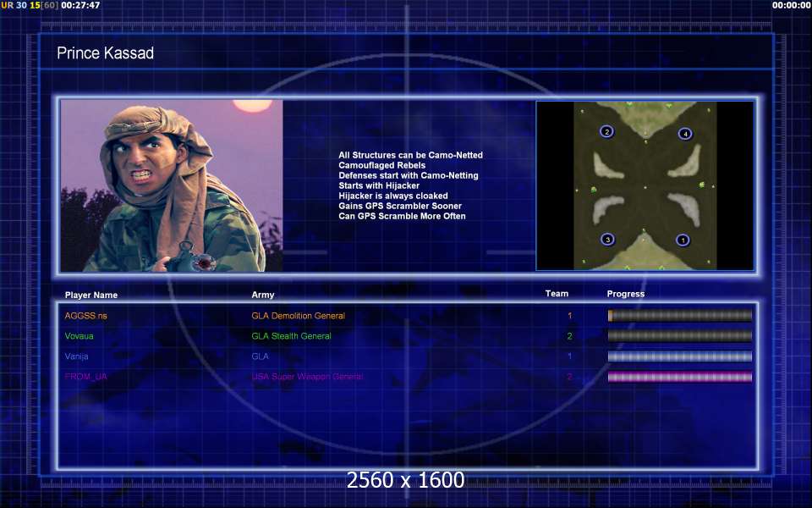This screenshot has height=508, width=812.
Task: Click Vanija's "GLA" army text
Action: point(260,356)
